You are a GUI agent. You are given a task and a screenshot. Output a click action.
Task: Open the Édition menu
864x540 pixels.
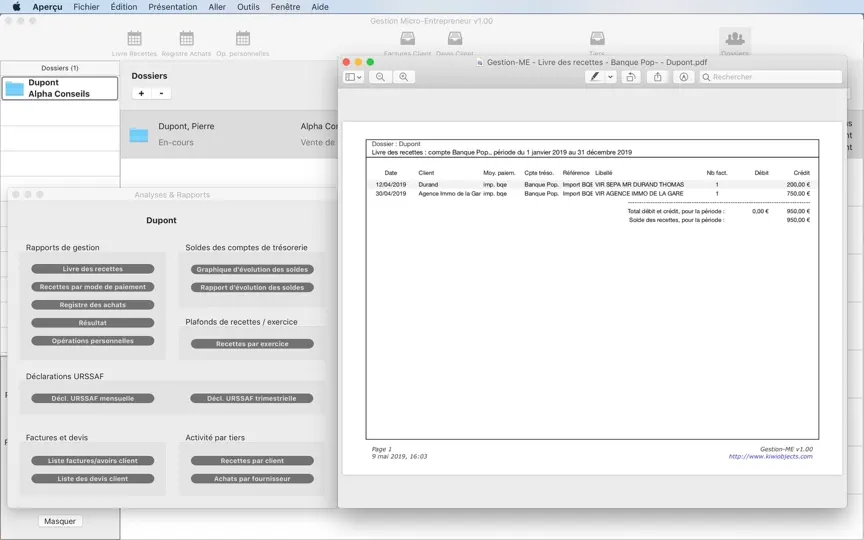(x=124, y=7)
